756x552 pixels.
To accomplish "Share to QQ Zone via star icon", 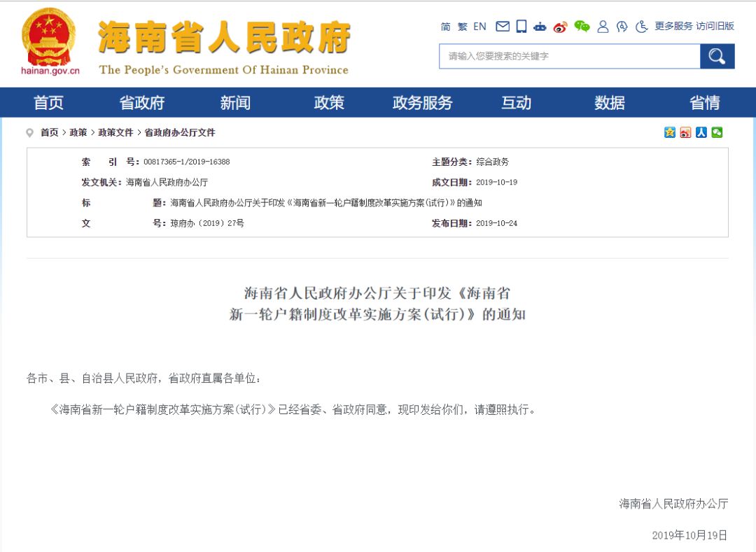I will pos(670,132).
